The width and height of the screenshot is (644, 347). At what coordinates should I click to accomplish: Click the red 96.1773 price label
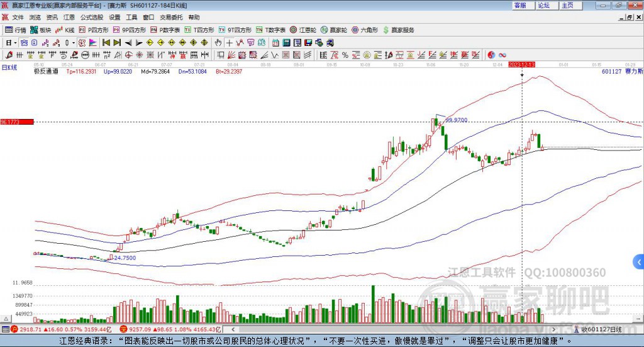(x=17, y=122)
